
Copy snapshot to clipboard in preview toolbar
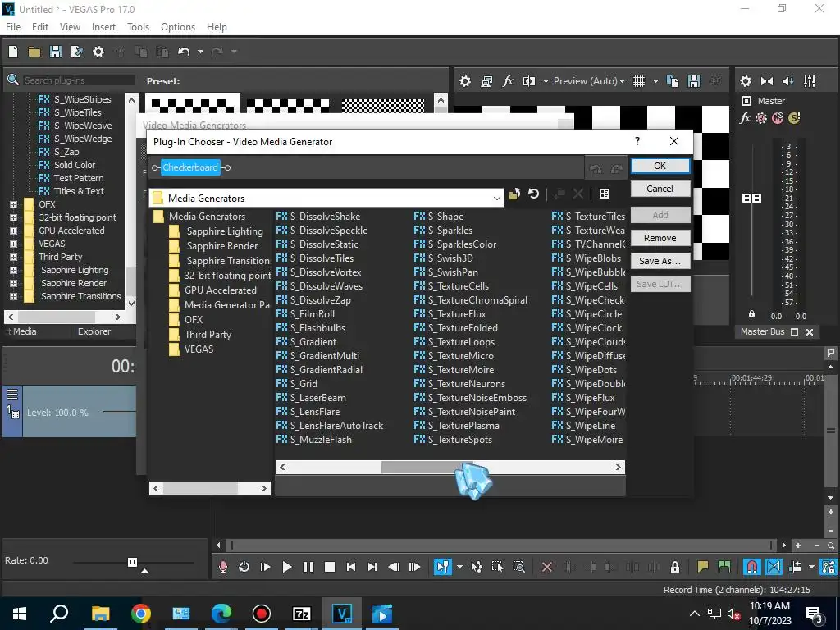coord(673,81)
